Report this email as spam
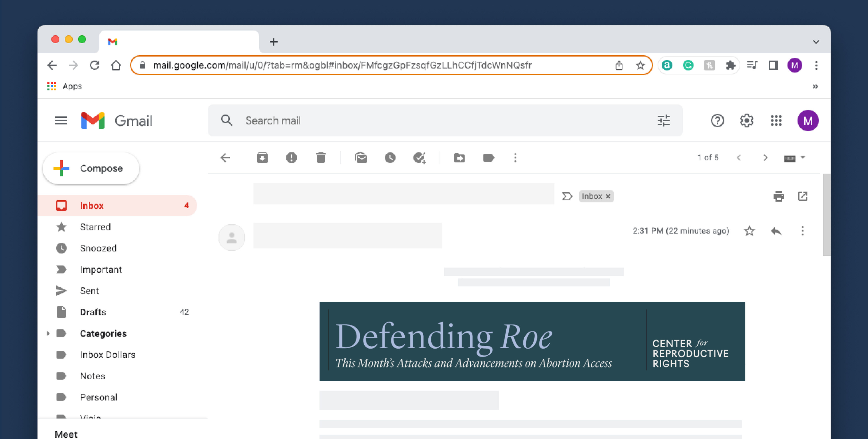The width and height of the screenshot is (868, 439). [x=291, y=158]
